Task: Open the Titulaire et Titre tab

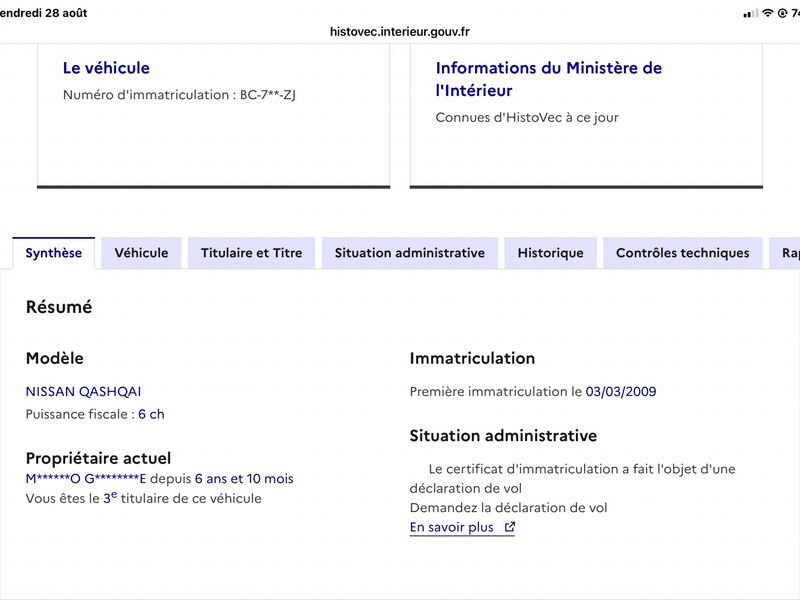Action: coord(252,253)
